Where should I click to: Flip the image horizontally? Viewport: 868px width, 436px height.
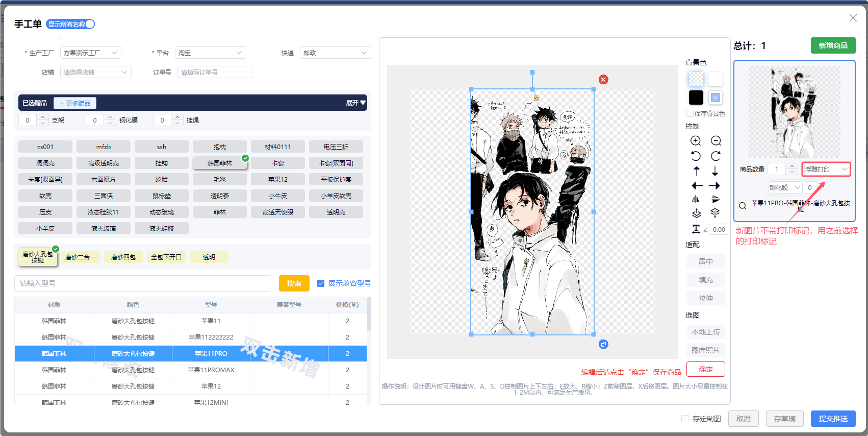[696, 199]
